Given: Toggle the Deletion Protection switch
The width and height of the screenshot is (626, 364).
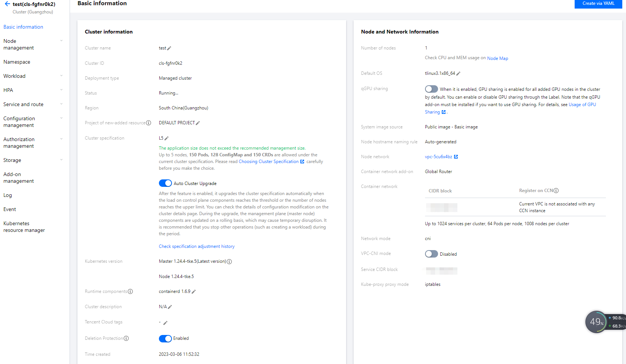Looking at the screenshot, I should pyautogui.click(x=165, y=338).
